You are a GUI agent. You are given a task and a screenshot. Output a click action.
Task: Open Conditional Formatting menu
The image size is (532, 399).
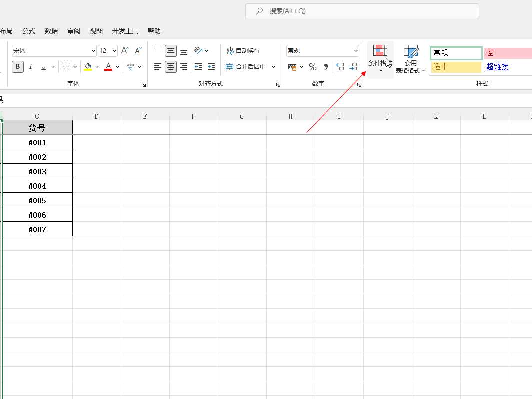tap(380, 59)
